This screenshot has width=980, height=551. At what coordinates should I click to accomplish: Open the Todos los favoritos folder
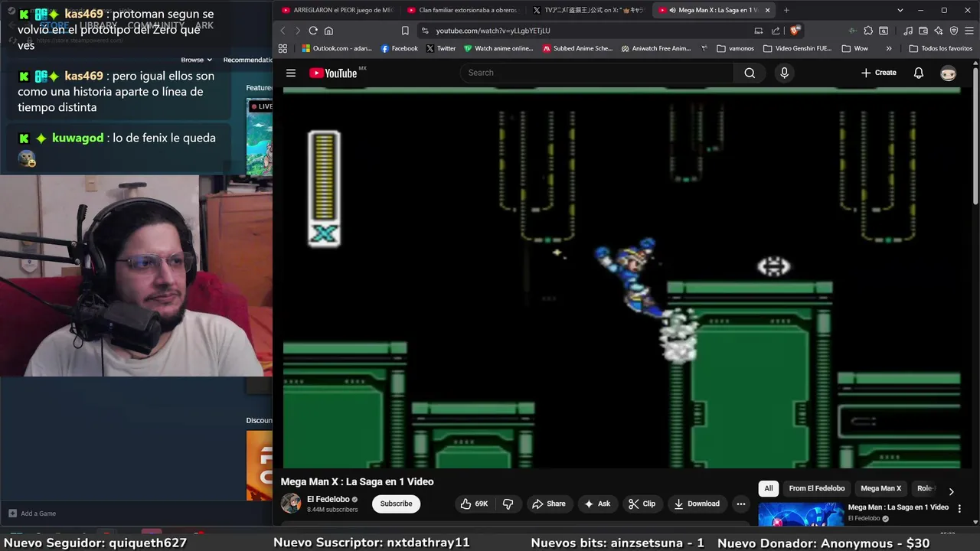941,48
